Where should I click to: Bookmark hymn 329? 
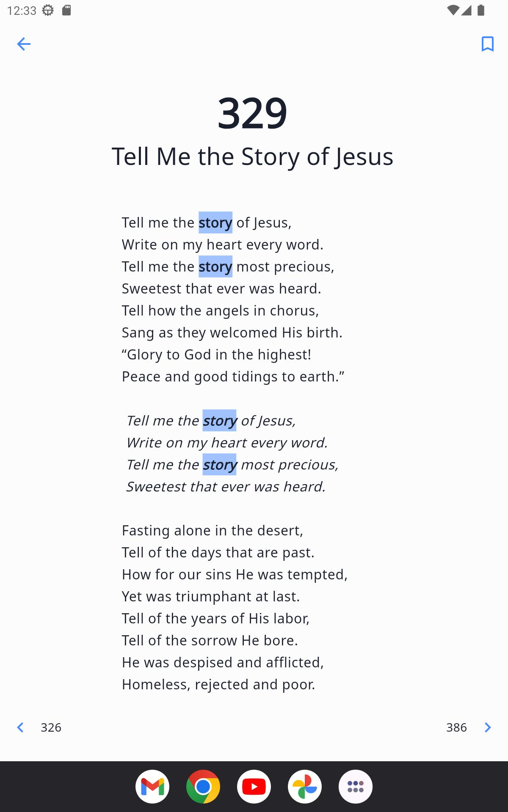488,44
